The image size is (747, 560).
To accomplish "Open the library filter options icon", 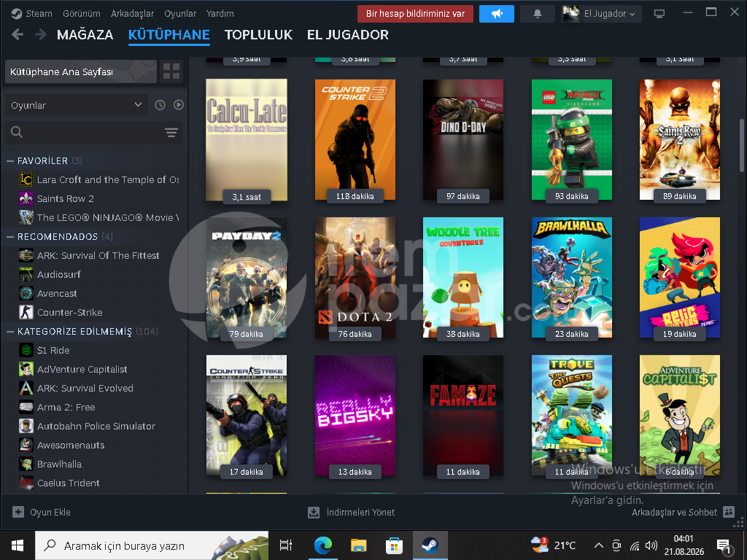I will 171,133.
